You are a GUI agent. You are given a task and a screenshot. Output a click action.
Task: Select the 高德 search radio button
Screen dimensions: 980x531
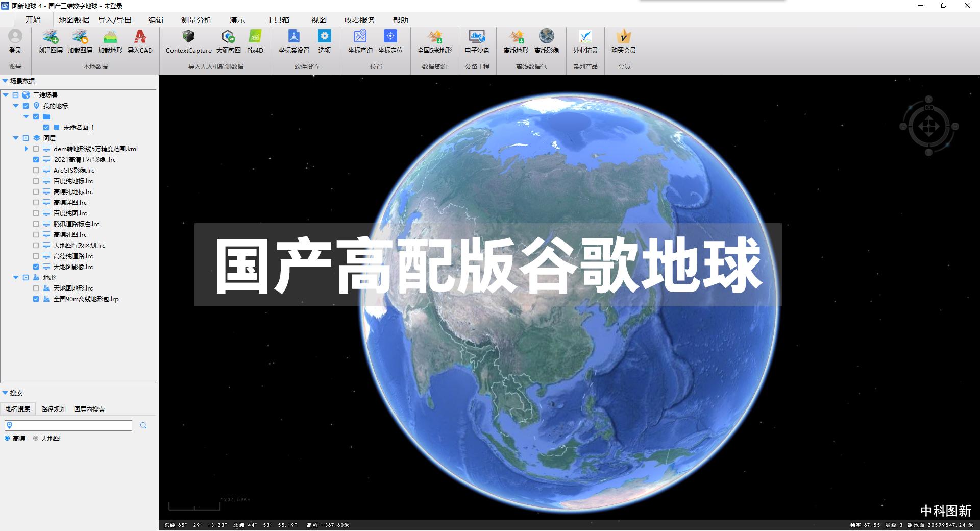tap(7, 438)
